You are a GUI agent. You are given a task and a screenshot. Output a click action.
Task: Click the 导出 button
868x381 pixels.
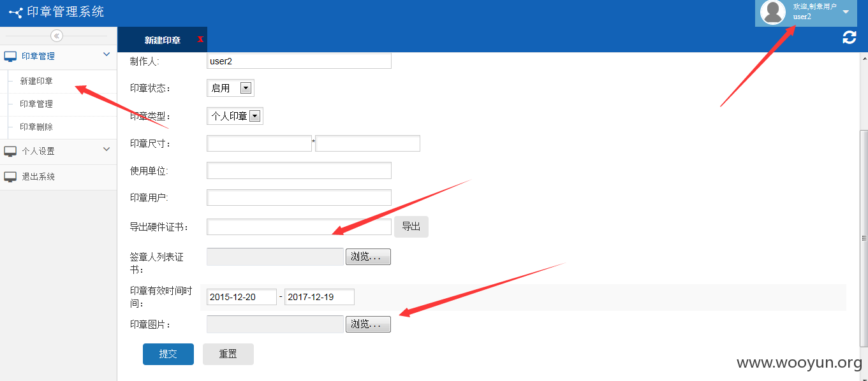click(x=411, y=227)
